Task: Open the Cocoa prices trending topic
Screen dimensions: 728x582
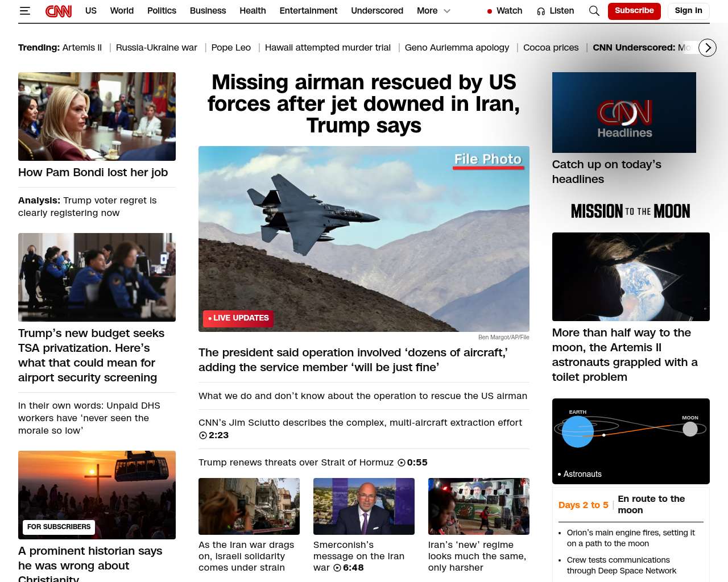Action: click(551, 48)
